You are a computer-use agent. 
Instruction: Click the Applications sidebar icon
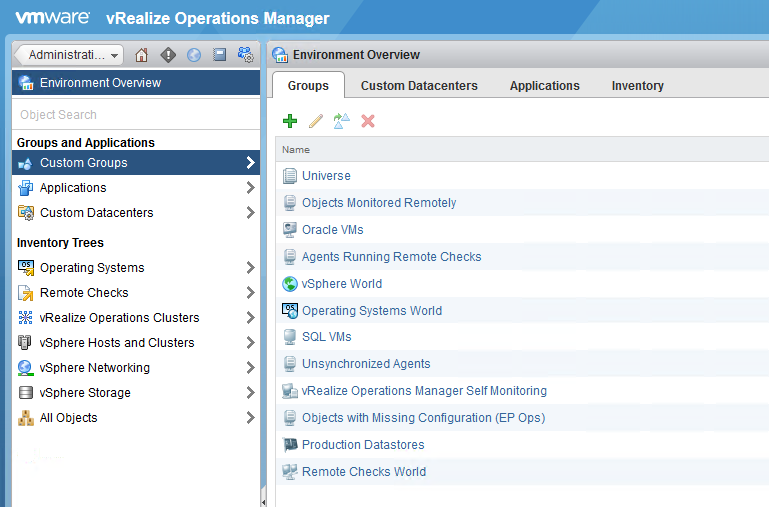26,188
